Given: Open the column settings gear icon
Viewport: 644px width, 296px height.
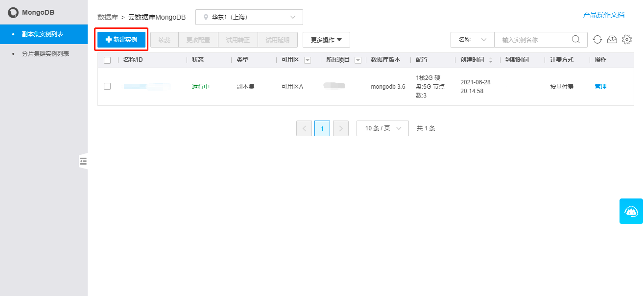Looking at the screenshot, I should pyautogui.click(x=626, y=40).
